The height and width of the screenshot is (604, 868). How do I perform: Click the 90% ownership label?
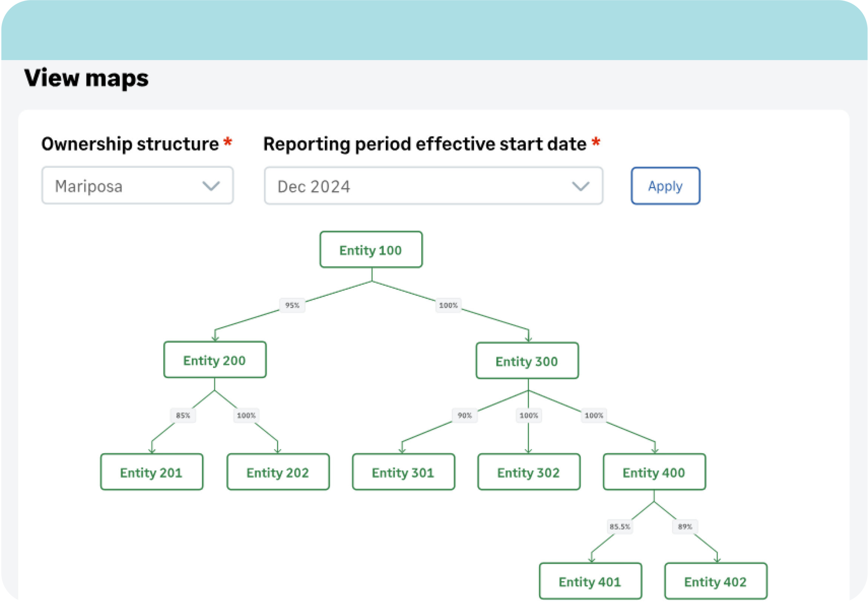click(x=465, y=415)
